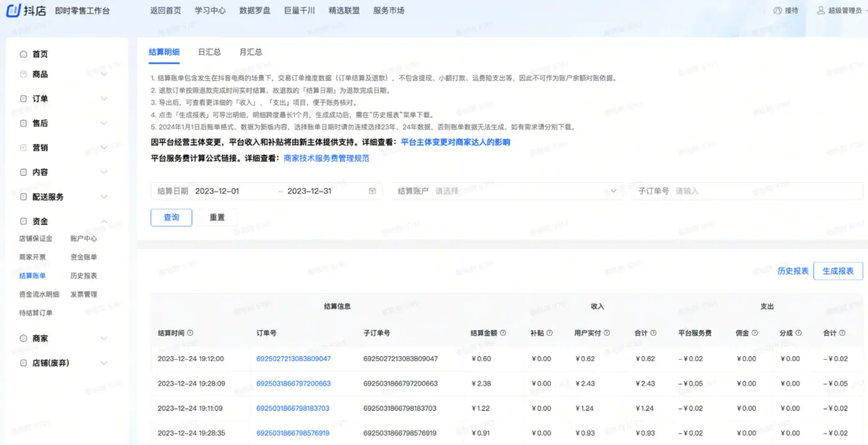Viewport: 868px width, 445px height.
Task: Click the help icon beside 用户实付
Action: tap(607, 333)
